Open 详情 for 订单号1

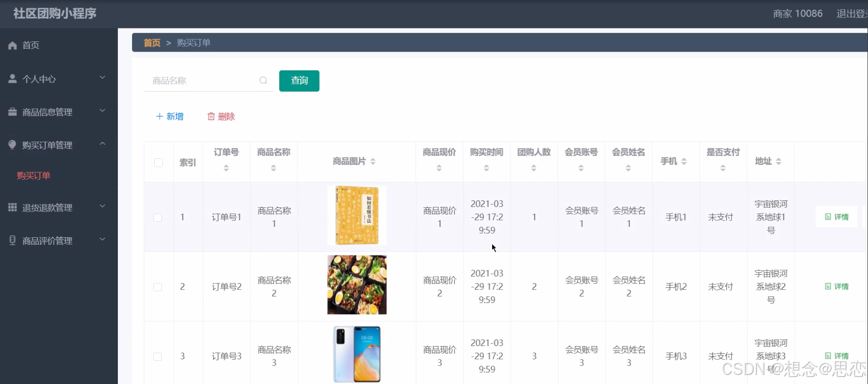(837, 217)
